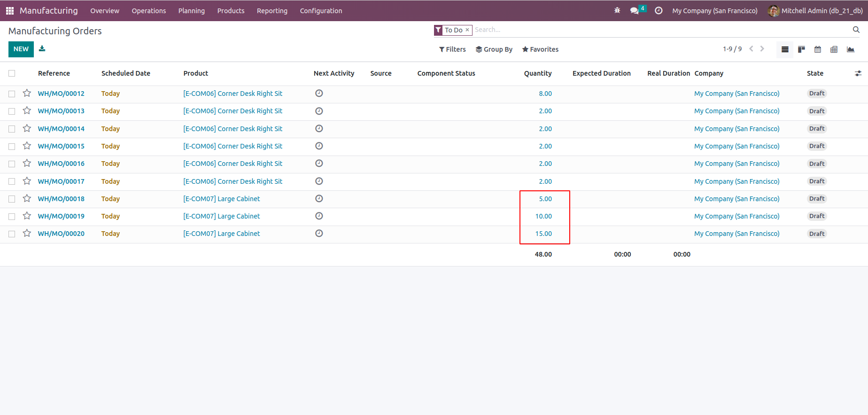Screen dimensions: 868x415
Task: Open the activities clock in navbar
Action: tap(659, 10)
